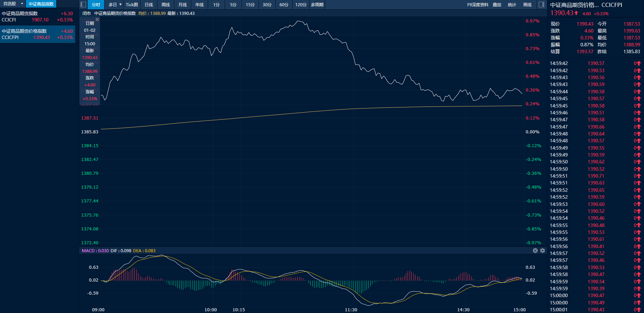Switch to the 中证商品指数 tab
The width and height of the screenshot is (644, 313).
pos(41,4)
